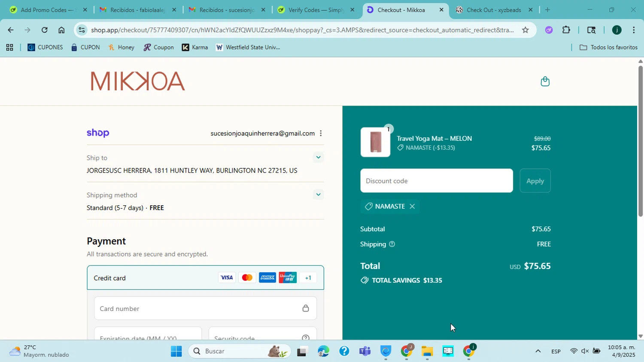The image size is (644, 362).
Task: Click the Mastercard icon
Action: click(247, 278)
